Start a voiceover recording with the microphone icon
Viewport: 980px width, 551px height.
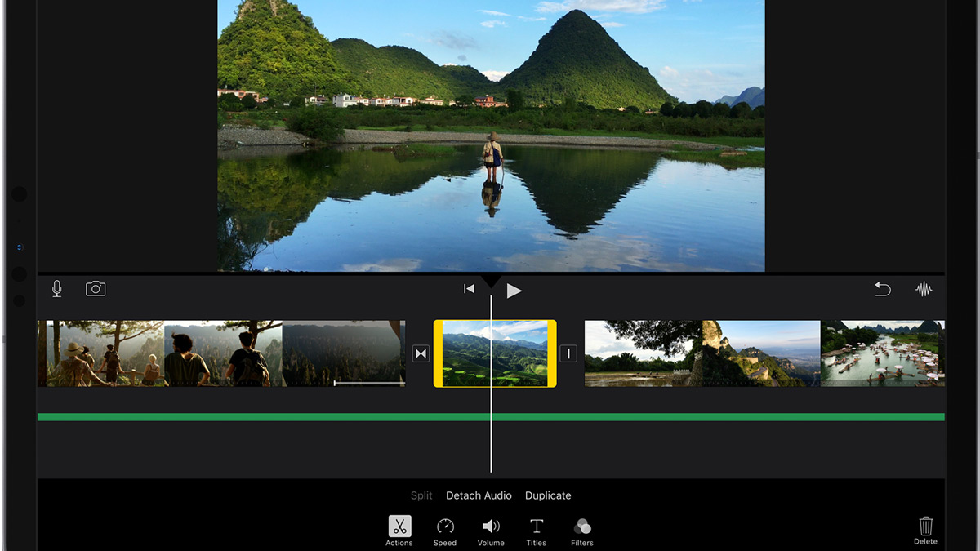(56, 288)
